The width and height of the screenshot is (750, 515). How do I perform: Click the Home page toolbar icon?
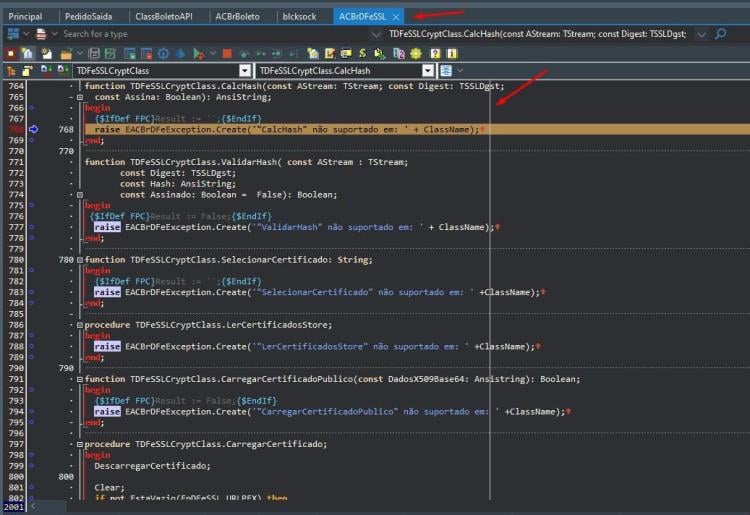pos(27,54)
